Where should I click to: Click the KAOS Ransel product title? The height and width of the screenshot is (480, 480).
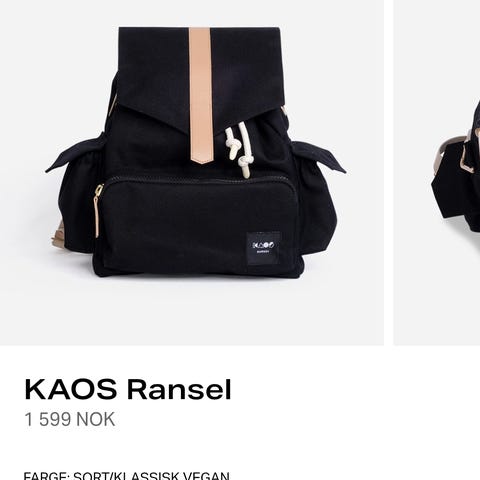point(128,389)
